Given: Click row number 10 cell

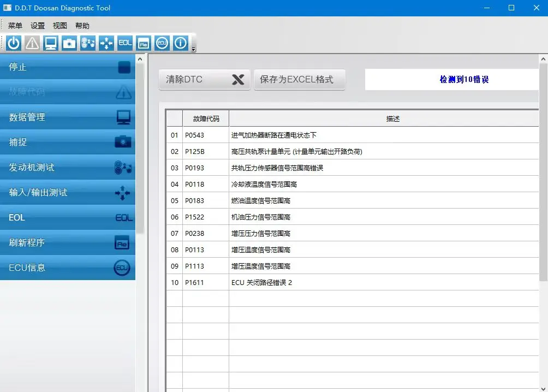Looking at the screenshot, I should (175, 283).
